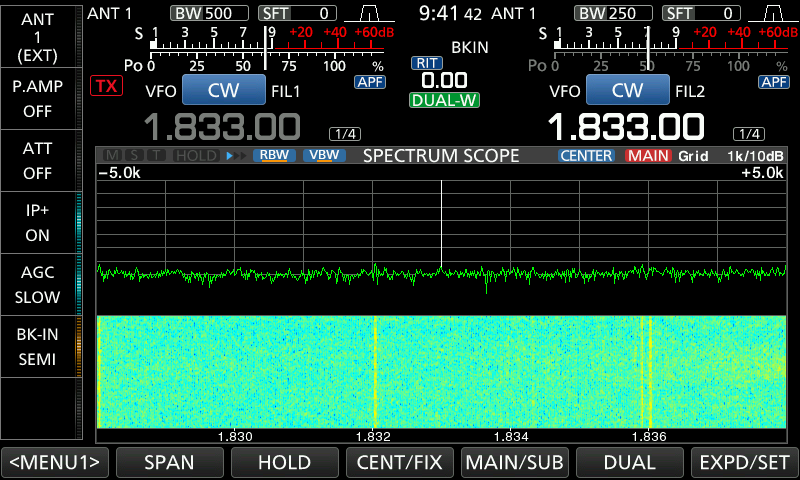Toggle ANT 1 (EXT) antenna selection
Viewport: 800px width, 480px height.
point(38,37)
